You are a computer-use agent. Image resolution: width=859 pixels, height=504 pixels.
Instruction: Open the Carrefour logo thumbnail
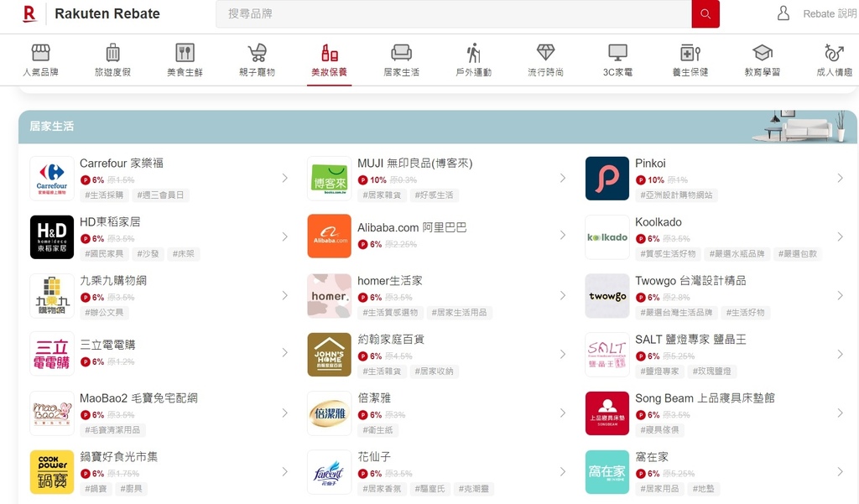[x=52, y=179]
